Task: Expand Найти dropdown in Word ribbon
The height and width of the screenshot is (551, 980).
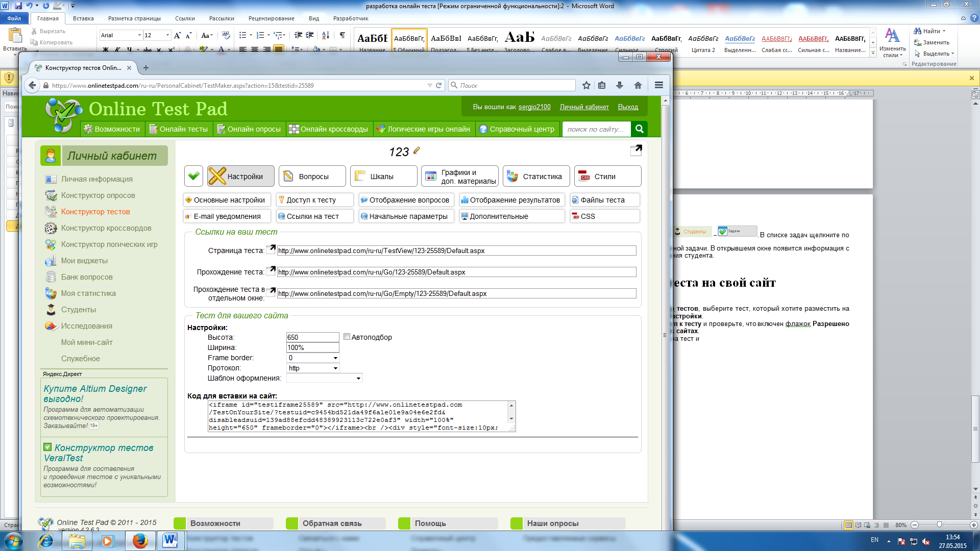Action: click(x=944, y=31)
